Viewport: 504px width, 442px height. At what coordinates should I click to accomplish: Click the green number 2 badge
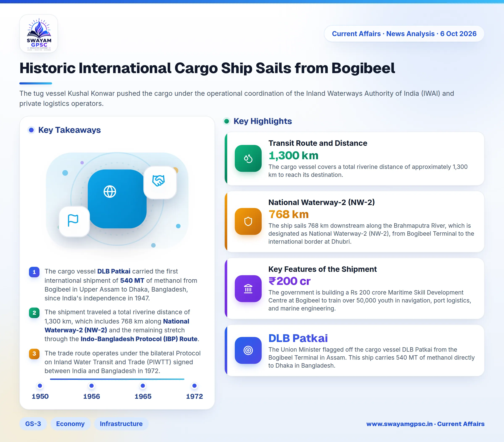(x=34, y=313)
